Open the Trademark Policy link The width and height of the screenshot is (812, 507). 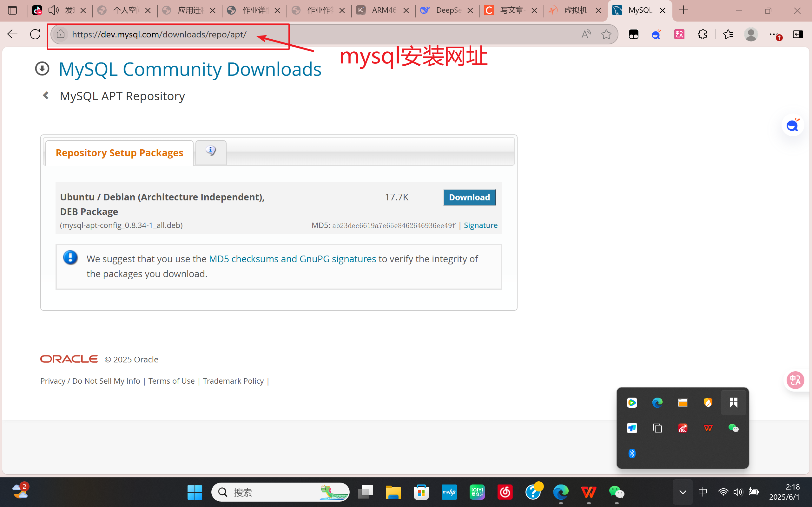[x=234, y=381]
